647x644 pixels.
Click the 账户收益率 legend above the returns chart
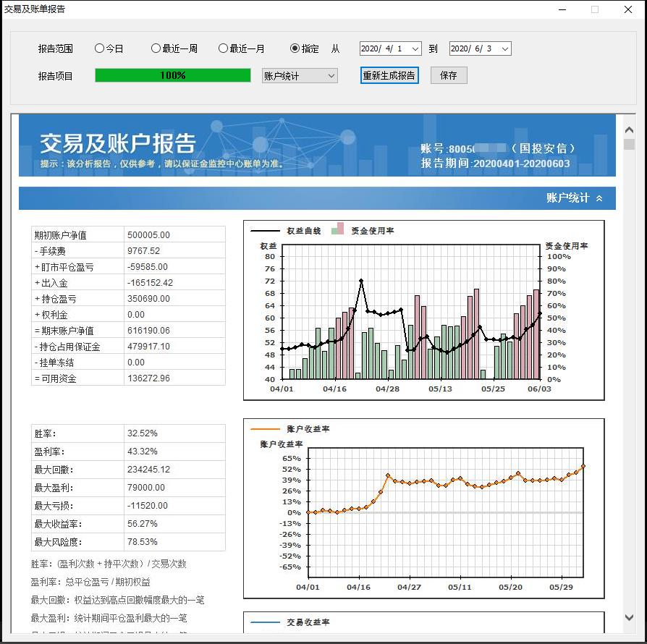tap(309, 427)
